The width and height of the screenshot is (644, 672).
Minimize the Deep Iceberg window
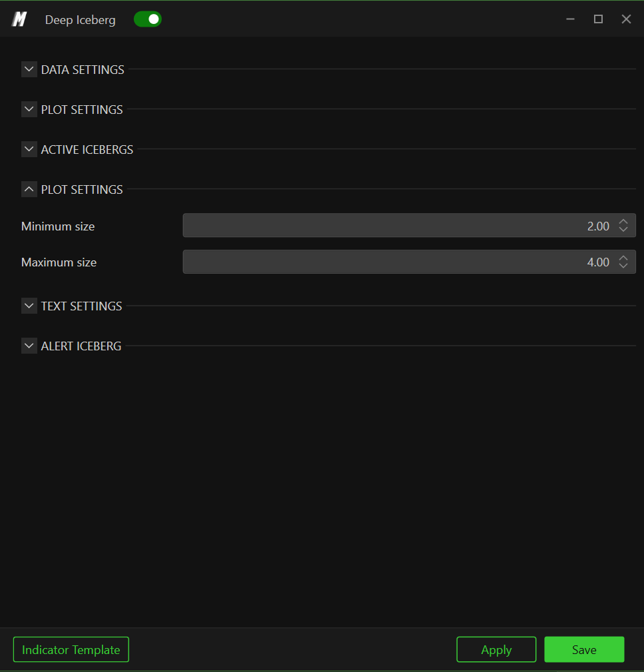pyautogui.click(x=570, y=19)
